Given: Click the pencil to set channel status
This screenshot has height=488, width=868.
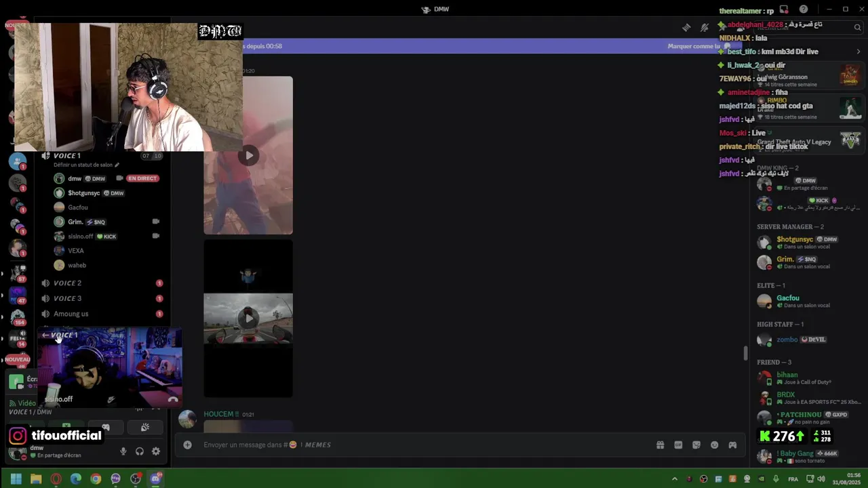Looking at the screenshot, I should pyautogui.click(x=117, y=165).
